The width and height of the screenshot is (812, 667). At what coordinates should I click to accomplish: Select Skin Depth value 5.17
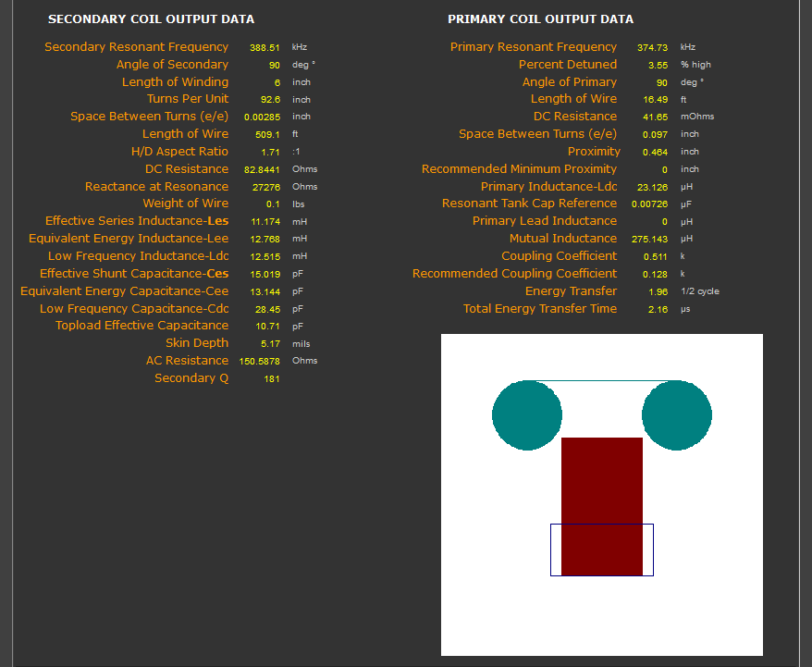(x=270, y=344)
